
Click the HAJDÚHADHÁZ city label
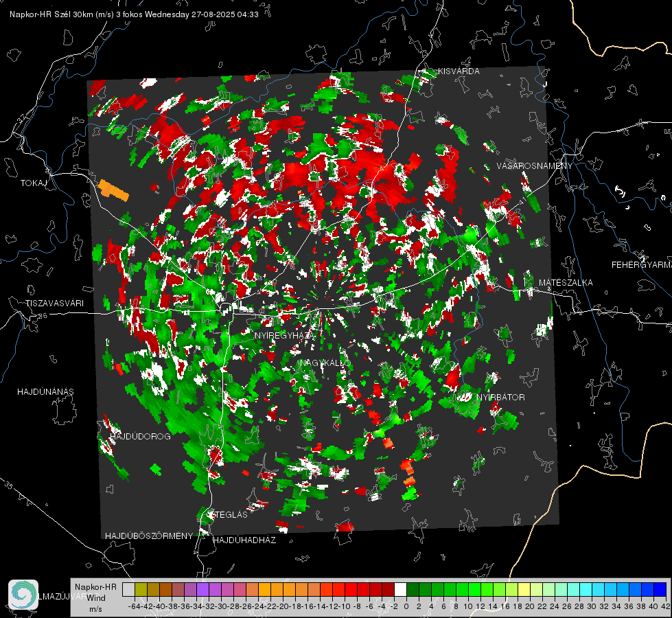click(x=244, y=540)
